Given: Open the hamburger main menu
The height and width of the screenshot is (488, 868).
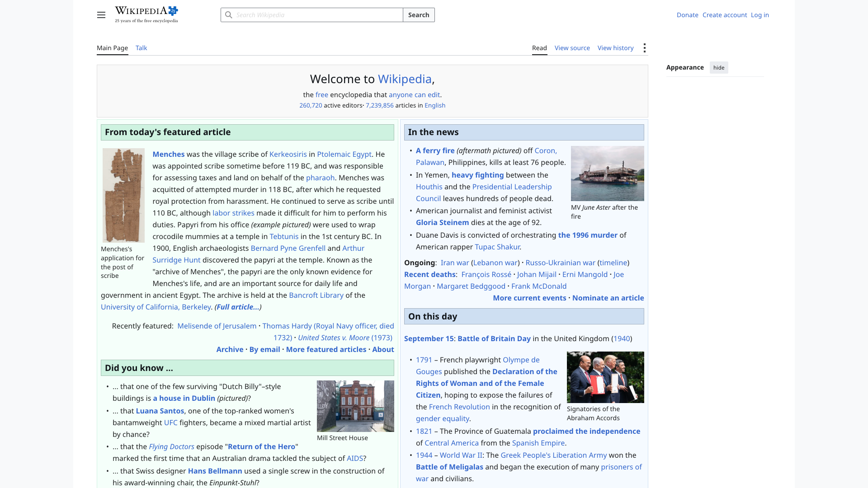Looking at the screenshot, I should pos(101,15).
